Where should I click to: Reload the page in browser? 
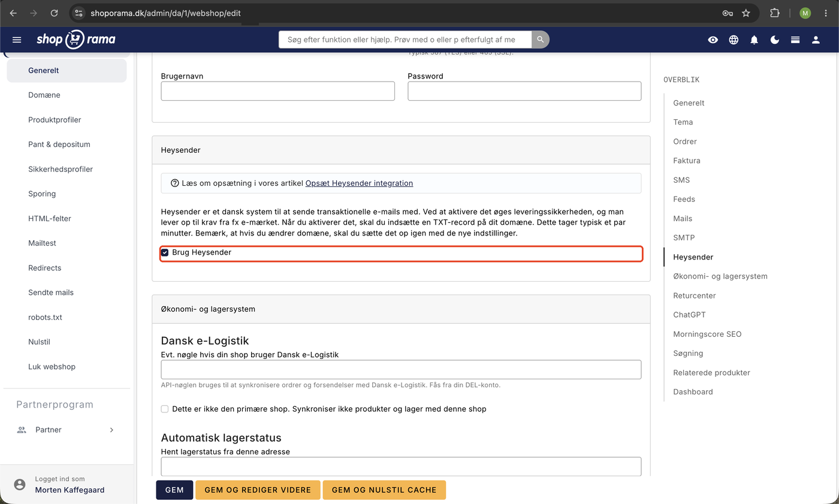coord(55,13)
